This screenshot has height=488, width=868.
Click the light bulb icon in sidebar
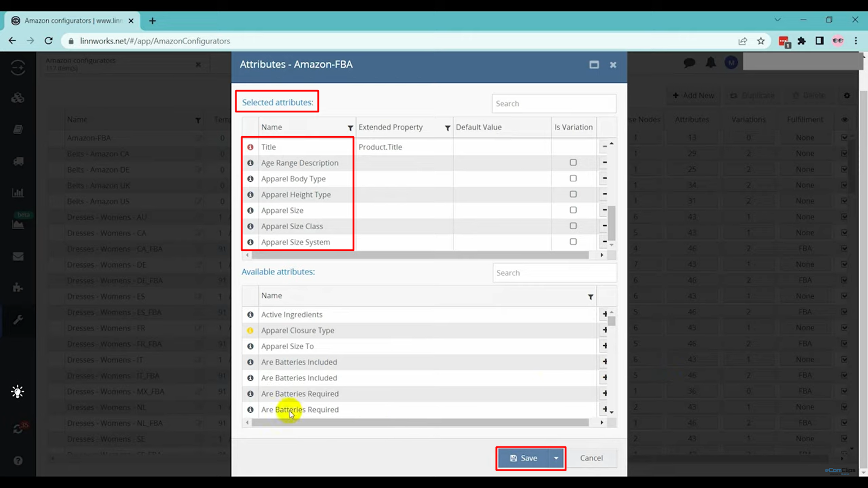17,391
